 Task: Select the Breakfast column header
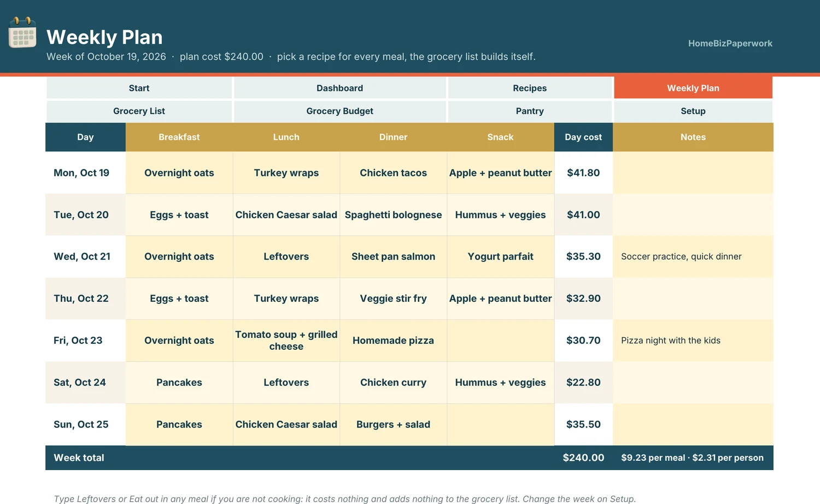[179, 137]
